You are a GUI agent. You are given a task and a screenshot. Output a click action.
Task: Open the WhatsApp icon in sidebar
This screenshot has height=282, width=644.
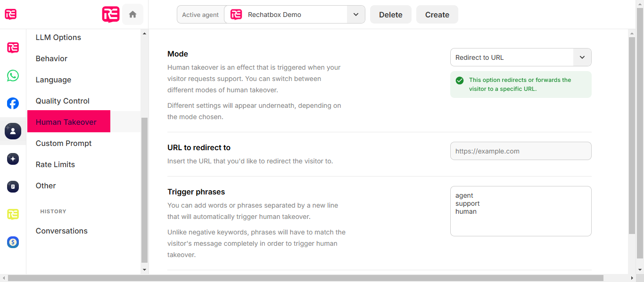(13, 75)
